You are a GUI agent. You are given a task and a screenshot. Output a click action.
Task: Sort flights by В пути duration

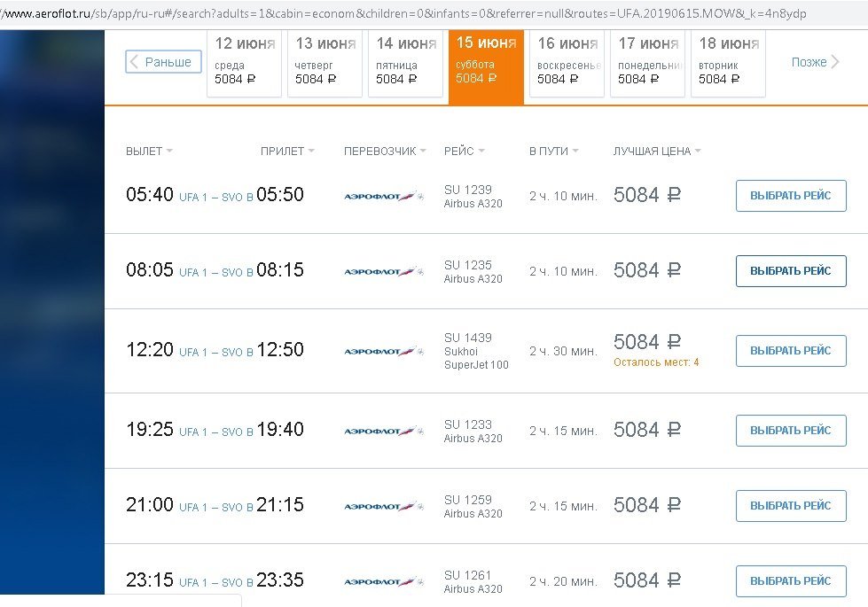coord(553,152)
